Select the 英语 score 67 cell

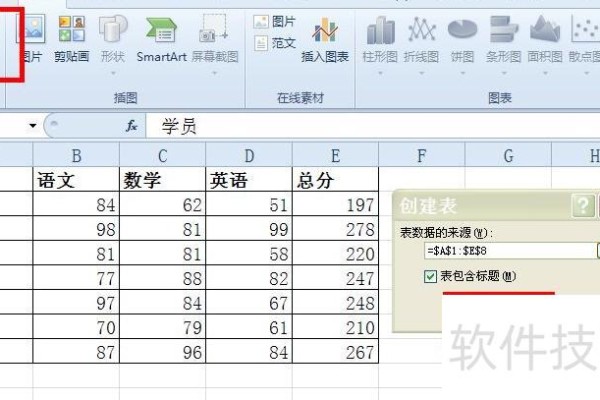tap(249, 302)
